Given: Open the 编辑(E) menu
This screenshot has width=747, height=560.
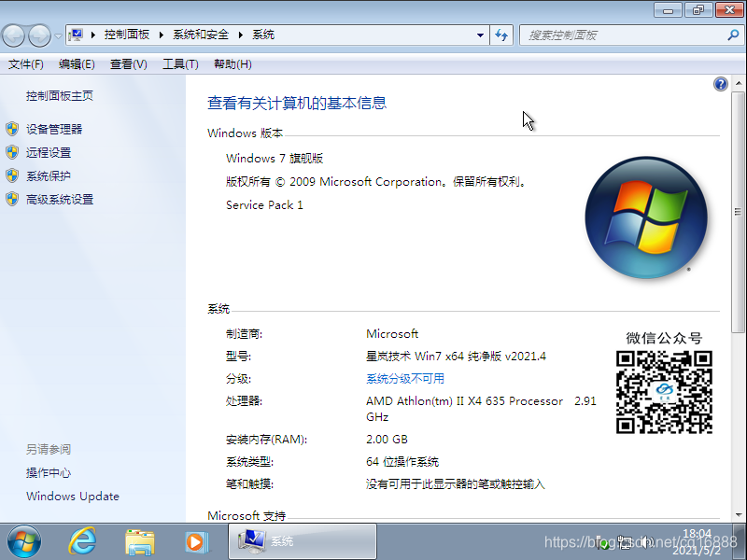Looking at the screenshot, I should point(77,64).
